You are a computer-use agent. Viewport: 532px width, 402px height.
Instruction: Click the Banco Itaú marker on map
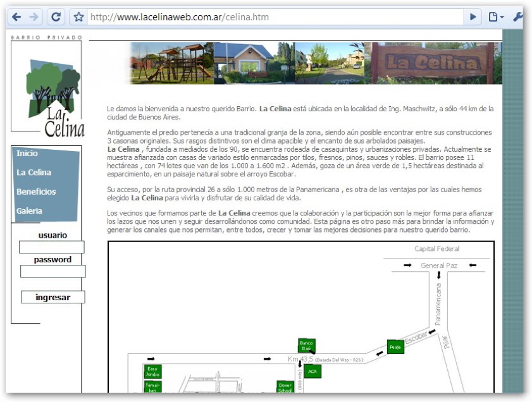[306, 346]
